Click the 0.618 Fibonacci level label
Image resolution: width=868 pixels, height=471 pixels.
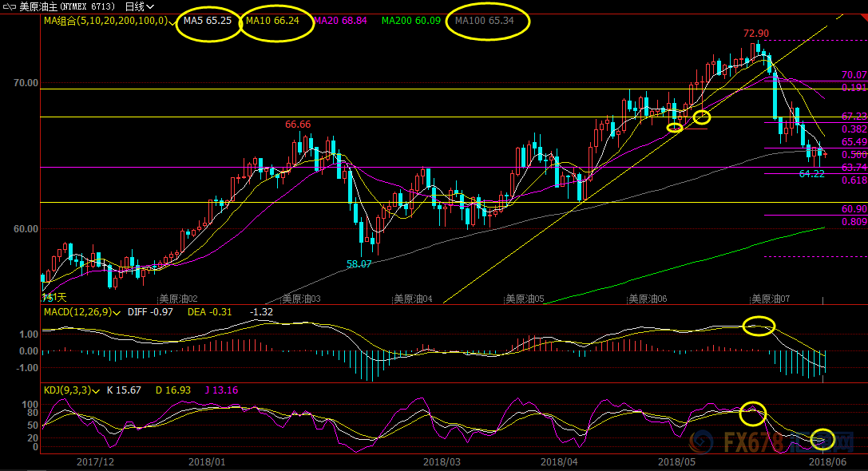click(854, 180)
